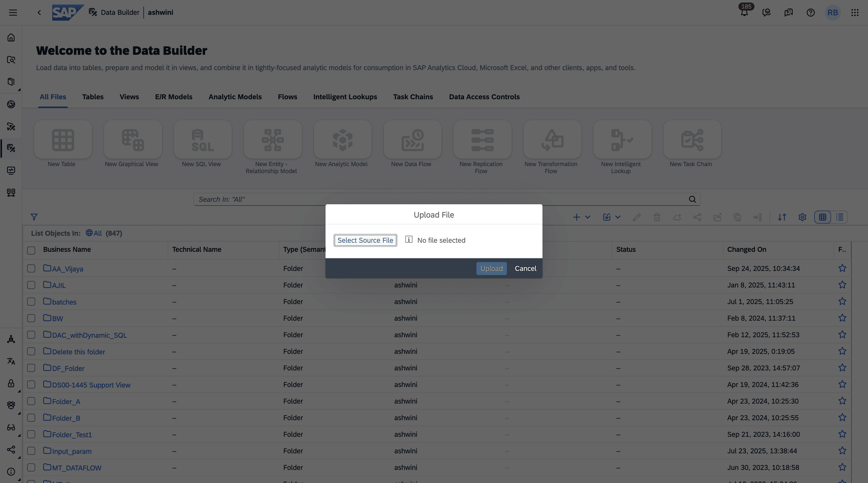The width and height of the screenshot is (868, 483).
Task: Check the batches folder row
Action: pos(31,302)
